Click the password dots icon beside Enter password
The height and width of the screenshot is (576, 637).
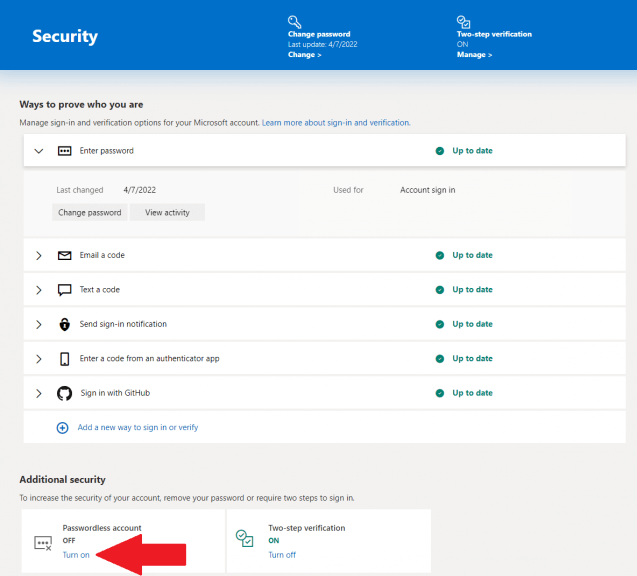coord(65,151)
